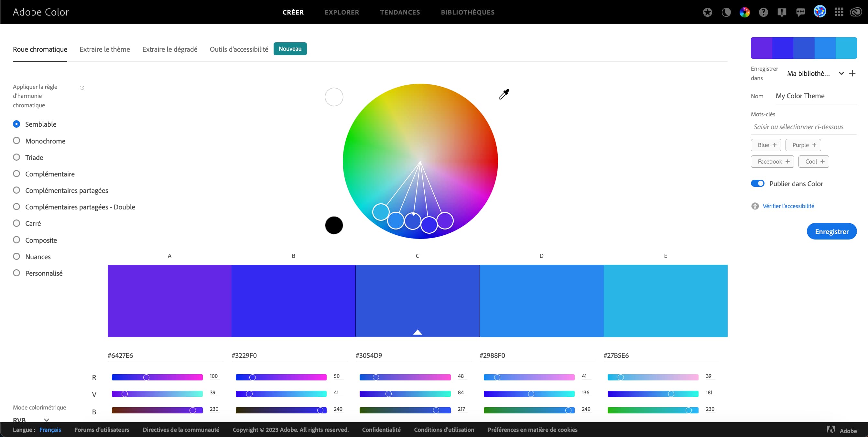Select the eyedropper tool near the wheel
868x437 pixels.
(504, 94)
